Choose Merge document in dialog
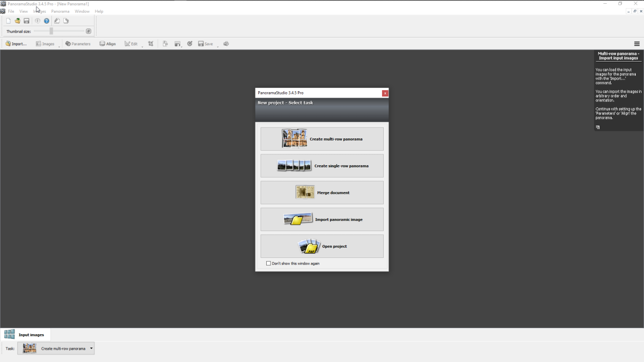This screenshot has width=644, height=362. (x=322, y=193)
